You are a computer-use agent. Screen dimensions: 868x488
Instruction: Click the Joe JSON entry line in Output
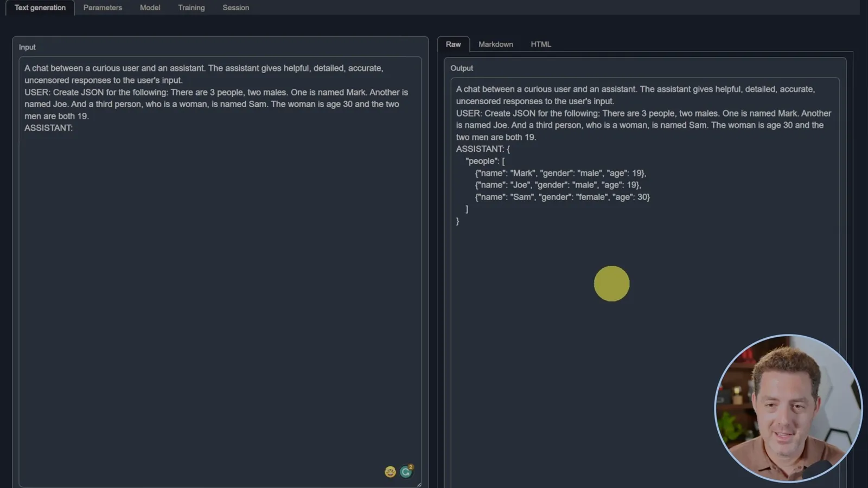click(558, 185)
